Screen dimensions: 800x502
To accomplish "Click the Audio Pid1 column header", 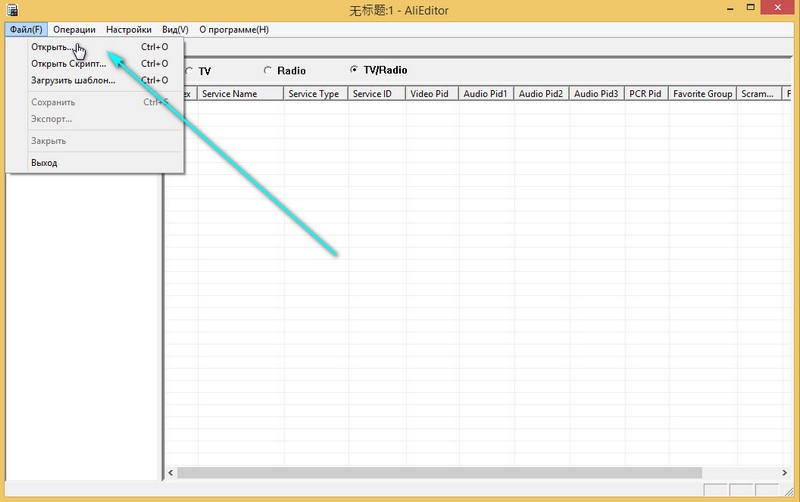I will coord(486,94).
